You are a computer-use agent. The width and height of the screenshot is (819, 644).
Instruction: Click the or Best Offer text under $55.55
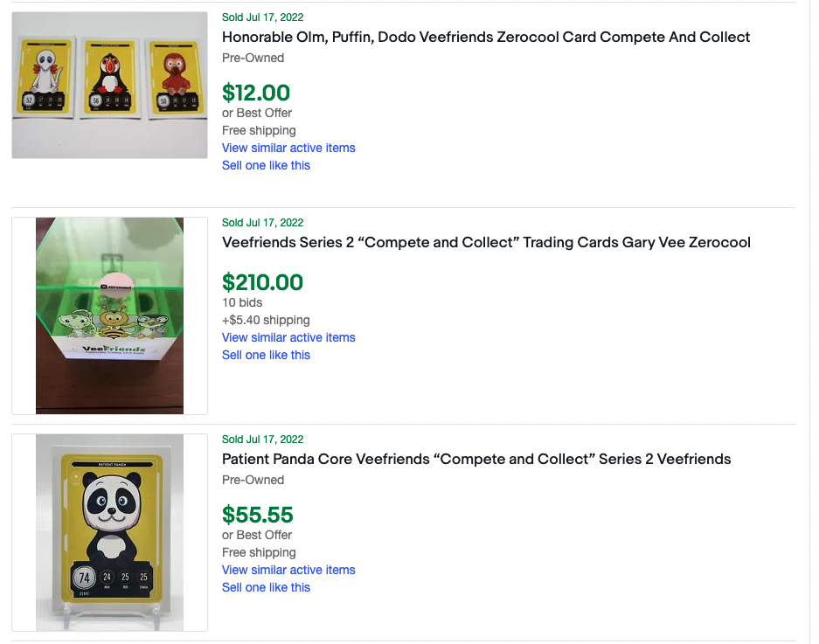(257, 535)
